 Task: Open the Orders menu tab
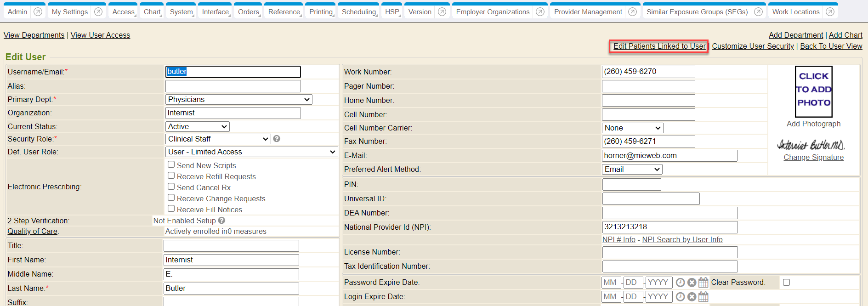pos(248,12)
